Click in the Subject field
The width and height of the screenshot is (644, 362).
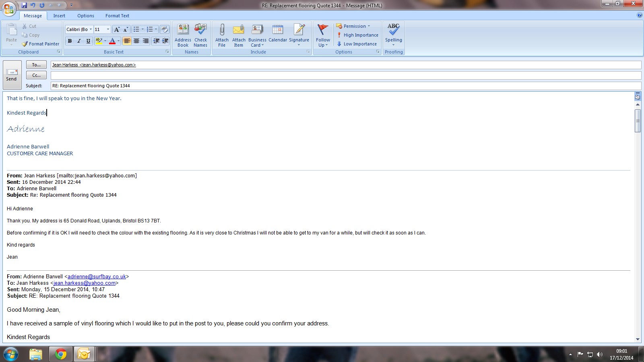coord(346,86)
